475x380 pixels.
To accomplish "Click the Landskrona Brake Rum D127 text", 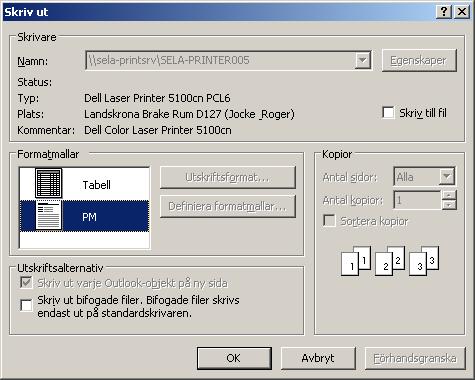I will (189, 114).
